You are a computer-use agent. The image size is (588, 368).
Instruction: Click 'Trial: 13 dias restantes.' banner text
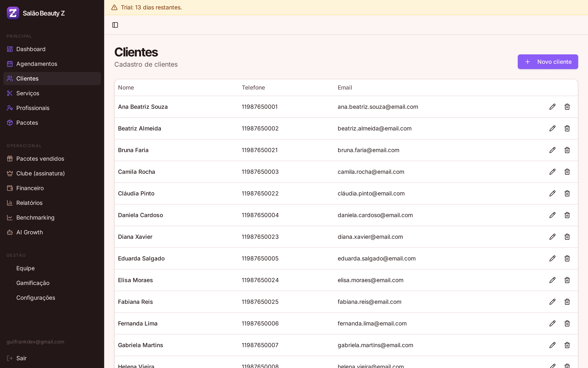[151, 8]
